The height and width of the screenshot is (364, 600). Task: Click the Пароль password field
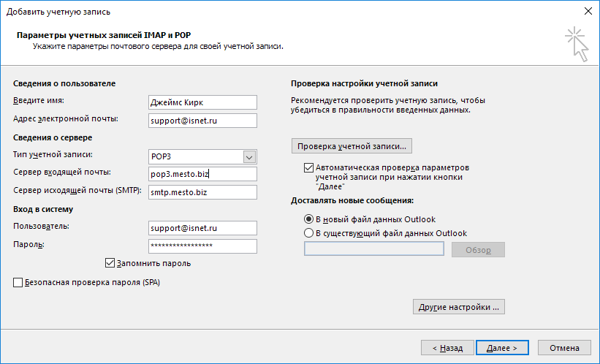click(202, 246)
